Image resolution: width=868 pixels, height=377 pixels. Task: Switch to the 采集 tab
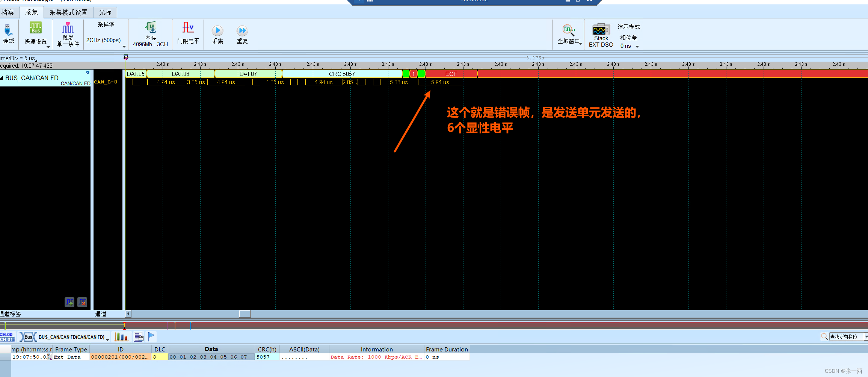[x=32, y=12]
